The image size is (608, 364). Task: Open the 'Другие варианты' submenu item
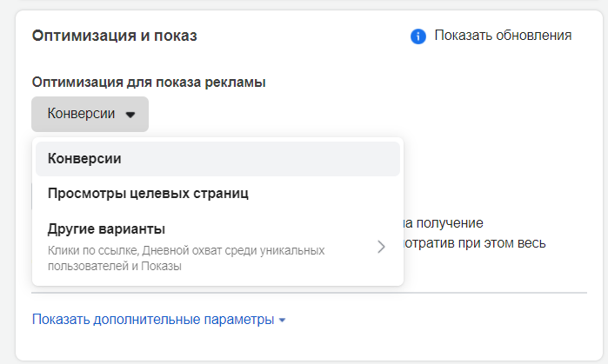[x=107, y=229]
